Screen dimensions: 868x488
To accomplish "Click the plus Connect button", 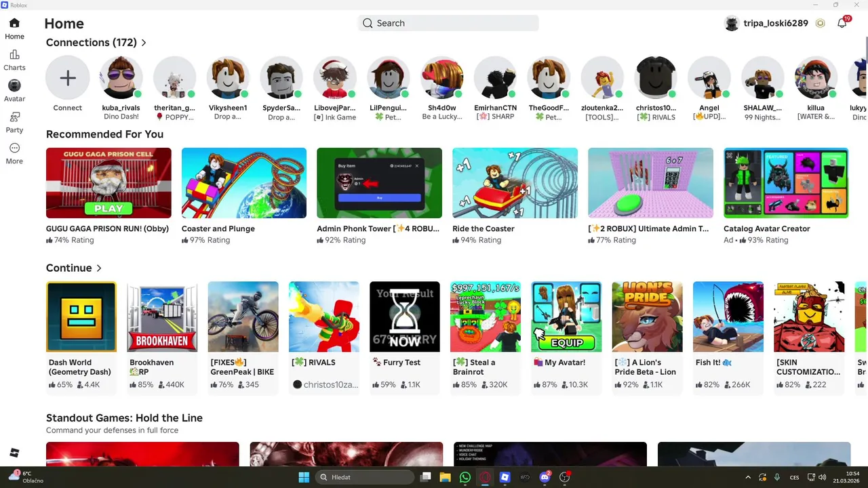I will [68, 78].
